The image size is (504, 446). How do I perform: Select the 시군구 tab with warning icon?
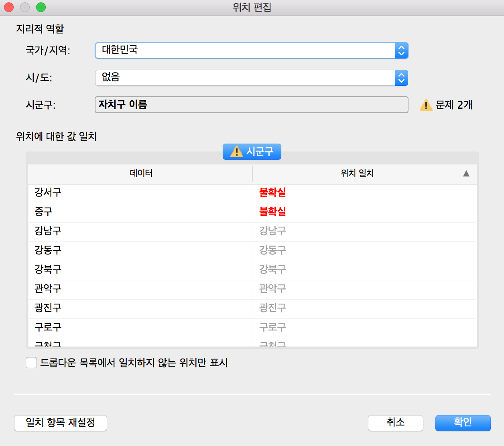[x=252, y=152]
